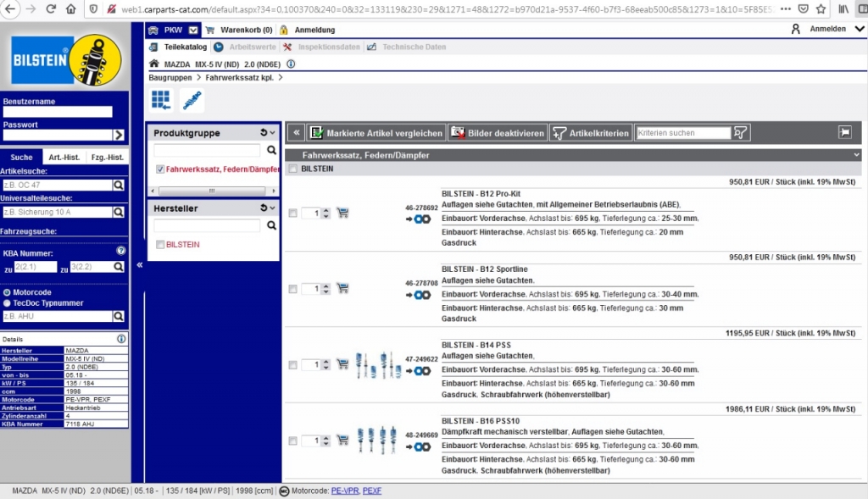Open the PE-VPR motorcode link
Image resolution: width=868 pixels, height=499 pixels.
pos(345,491)
